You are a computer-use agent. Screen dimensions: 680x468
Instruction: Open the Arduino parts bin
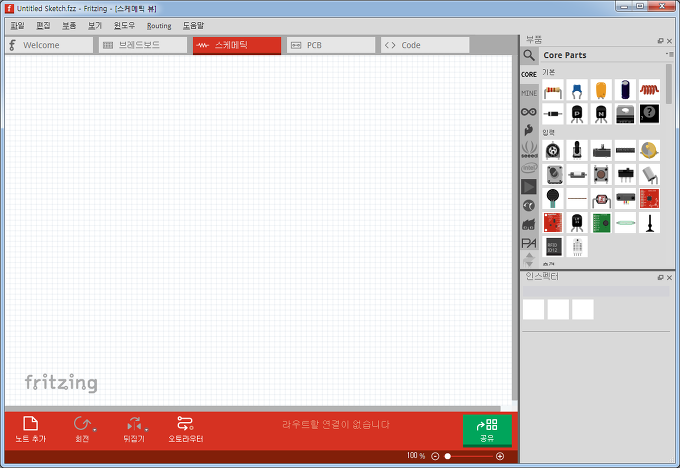pyautogui.click(x=529, y=112)
